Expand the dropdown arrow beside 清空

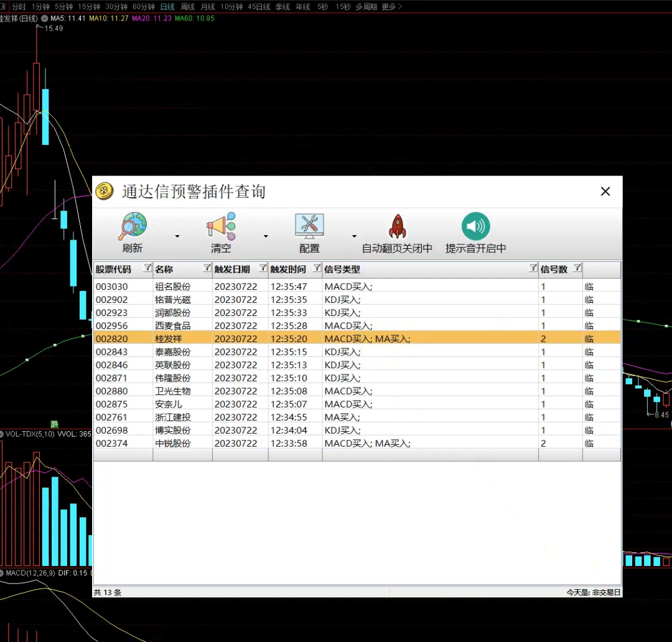[266, 236]
